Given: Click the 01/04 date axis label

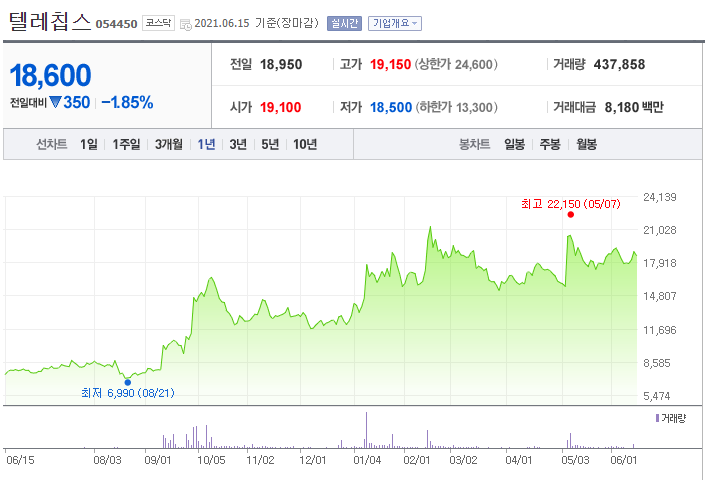Looking at the screenshot, I should pyautogui.click(x=367, y=460).
